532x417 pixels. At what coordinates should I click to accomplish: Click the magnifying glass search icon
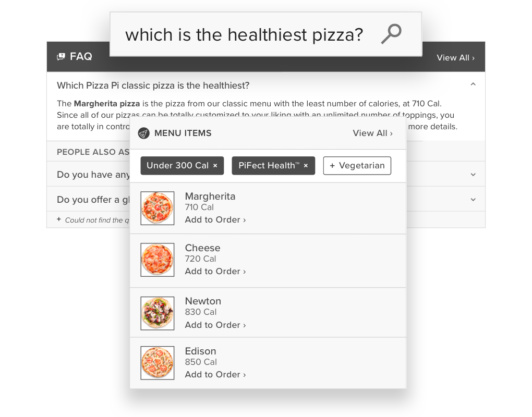coord(391,34)
